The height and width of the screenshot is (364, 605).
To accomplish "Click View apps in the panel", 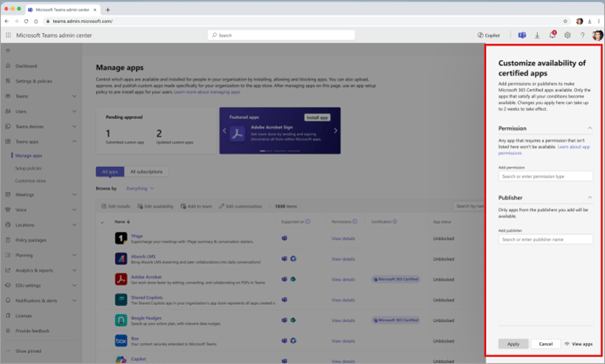I will 578,344.
